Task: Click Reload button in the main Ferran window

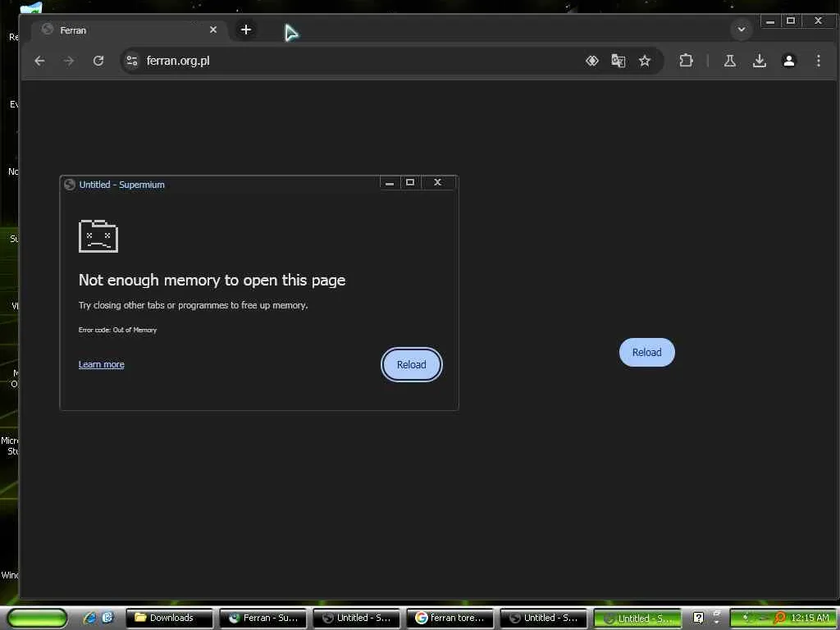Action: [646, 353]
